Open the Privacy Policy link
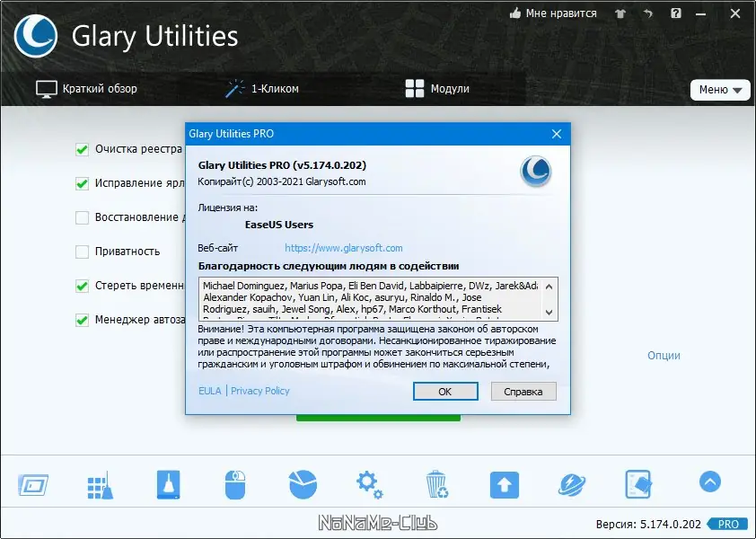The width and height of the screenshot is (756, 539). tap(259, 391)
